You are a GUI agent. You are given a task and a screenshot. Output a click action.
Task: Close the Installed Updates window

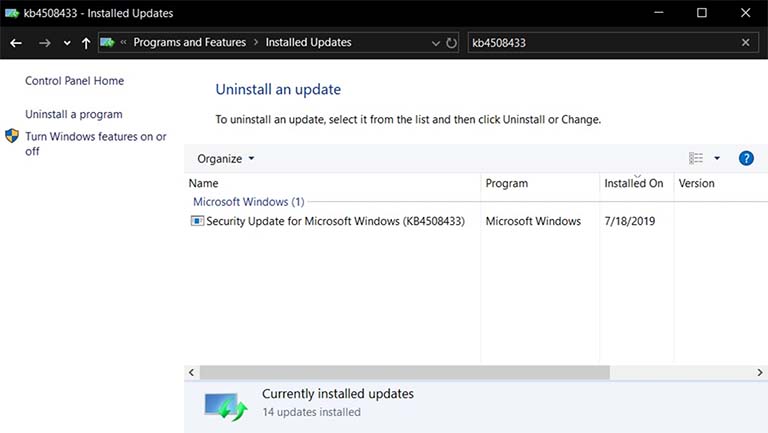[745, 13]
